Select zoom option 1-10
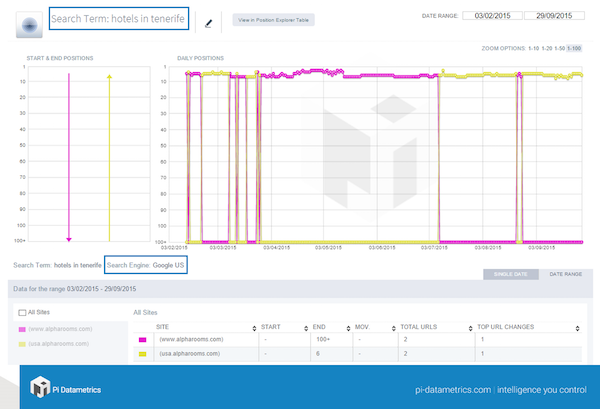This screenshot has width=600, height=409. 533,48
